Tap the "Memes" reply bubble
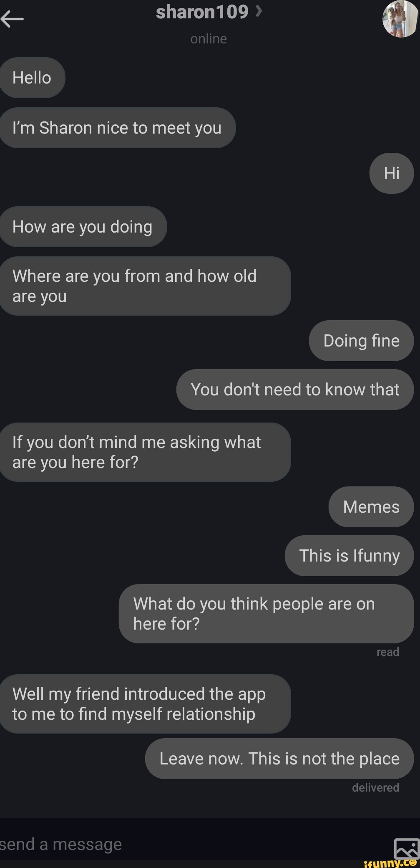 (x=371, y=507)
